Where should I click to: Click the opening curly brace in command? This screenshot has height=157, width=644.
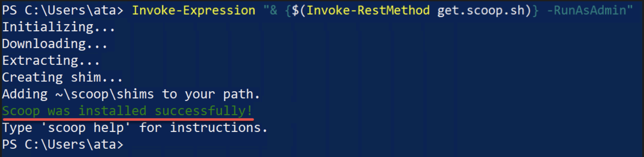[288, 10]
